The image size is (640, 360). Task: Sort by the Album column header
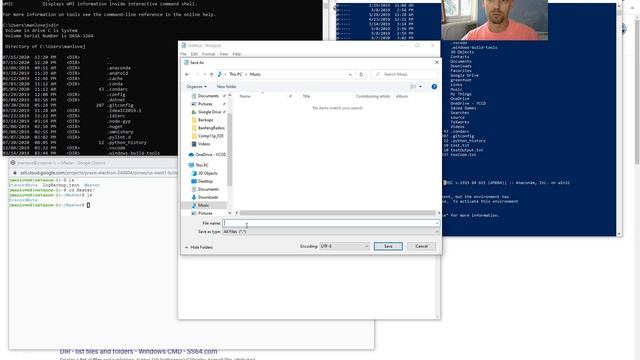pos(402,96)
